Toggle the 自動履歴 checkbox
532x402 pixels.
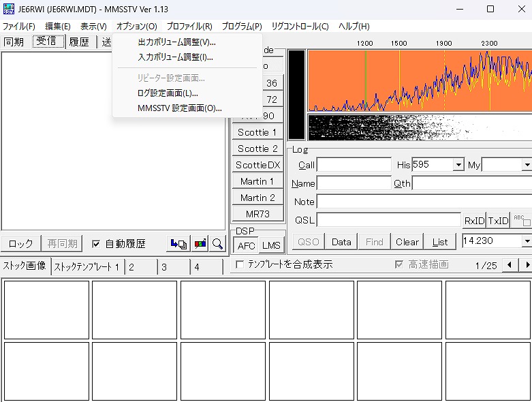pyautogui.click(x=96, y=243)
